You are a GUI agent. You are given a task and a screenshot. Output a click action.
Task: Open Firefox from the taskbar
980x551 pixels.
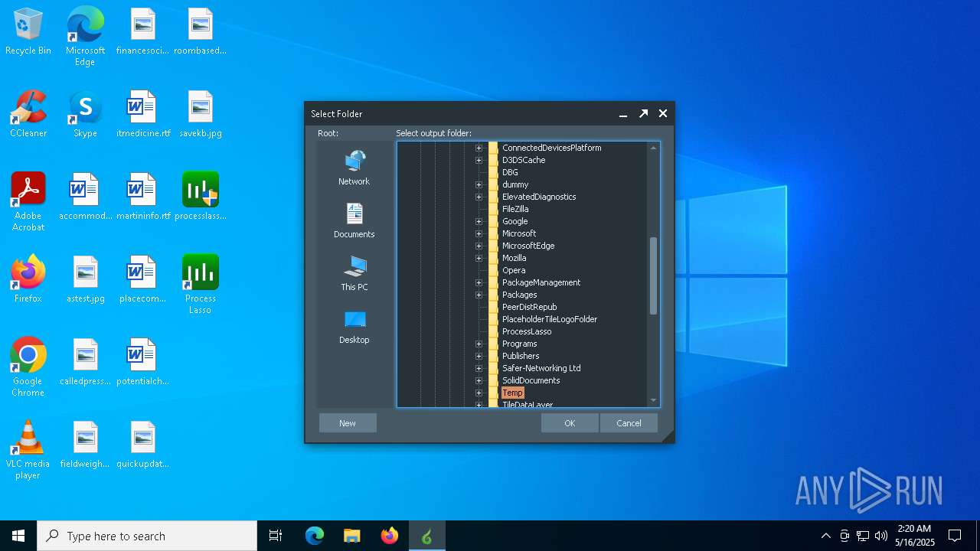pyautogui.click(x=390, y=536)
